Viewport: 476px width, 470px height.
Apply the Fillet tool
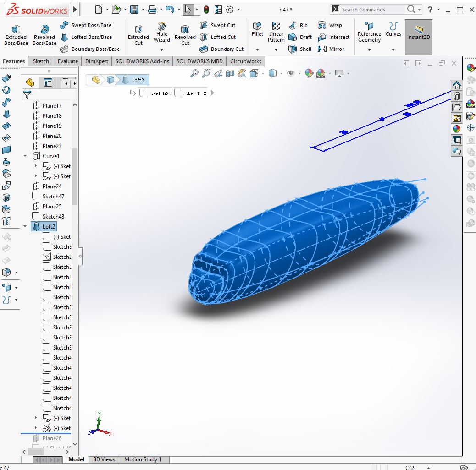click(257, 29)
